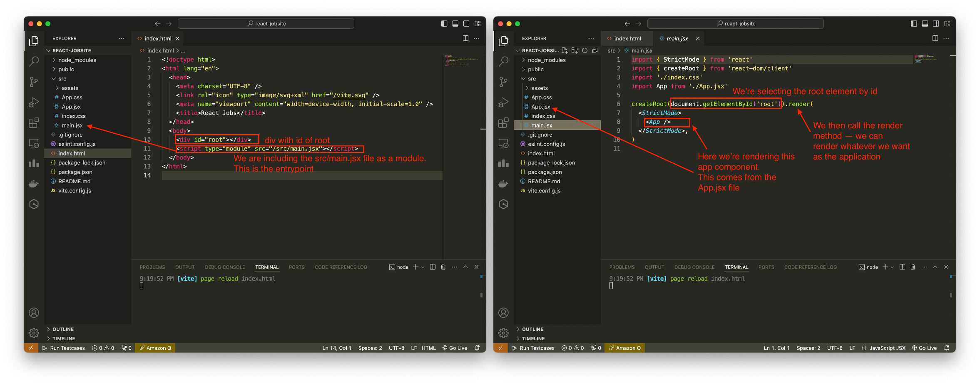Go back using arrow in left window title bar
This screenshot has width=980, height=384.
click(157, 24)
